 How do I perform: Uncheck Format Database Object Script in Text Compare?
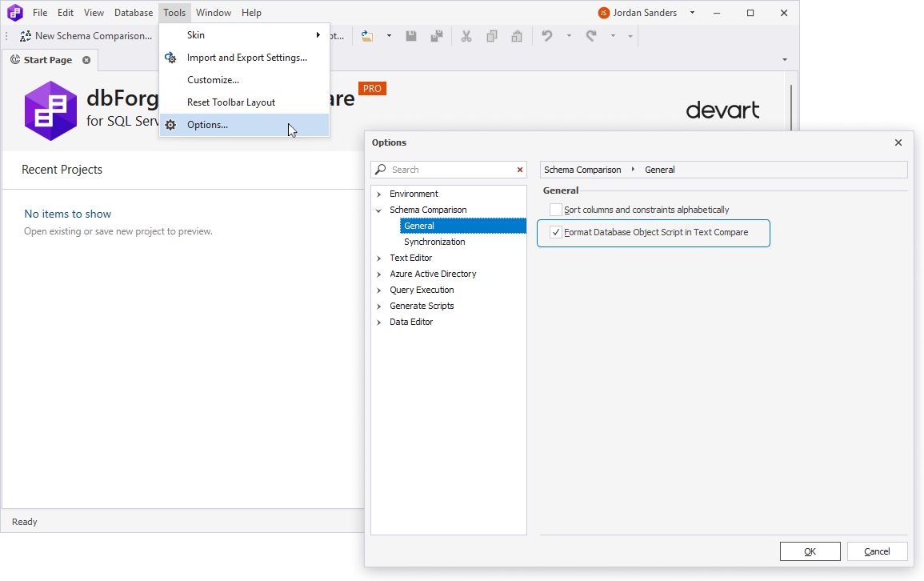point(556,232)
